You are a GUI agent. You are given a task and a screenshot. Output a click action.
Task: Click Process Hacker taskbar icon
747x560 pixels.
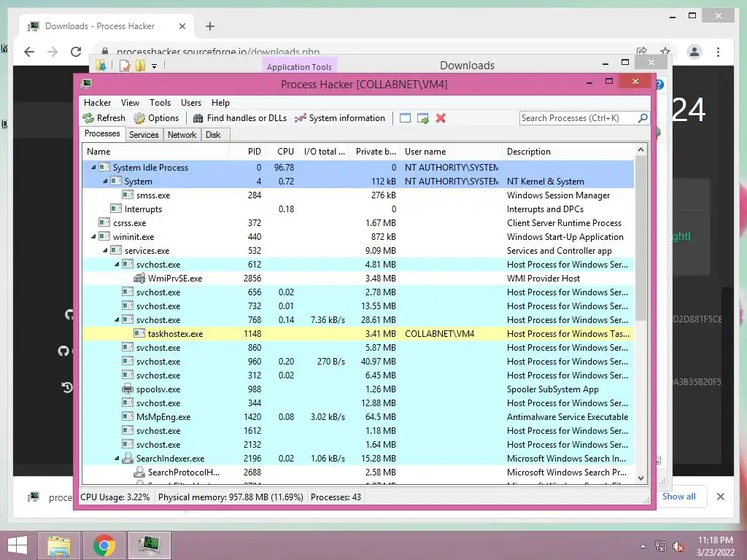149,545
